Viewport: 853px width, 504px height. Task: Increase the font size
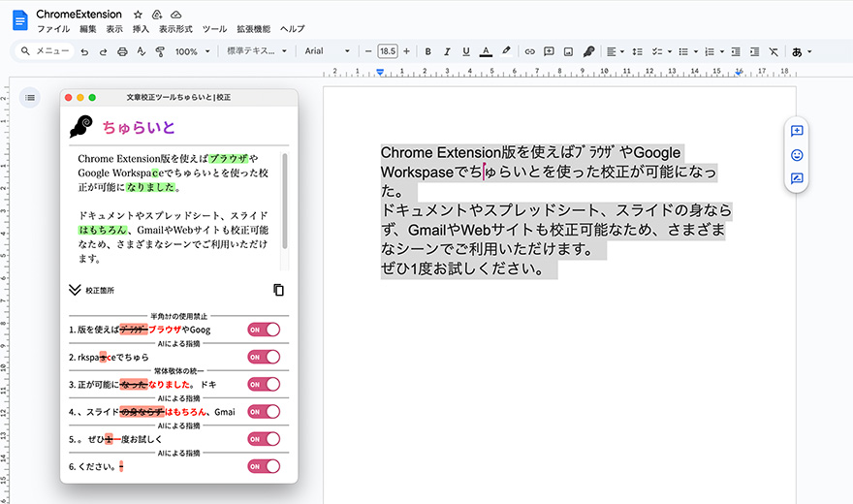click(406, 51)
